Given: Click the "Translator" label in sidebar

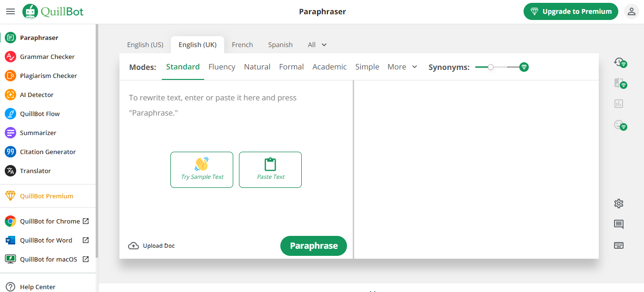Looking at the screenshot, I should click(35, 171).
